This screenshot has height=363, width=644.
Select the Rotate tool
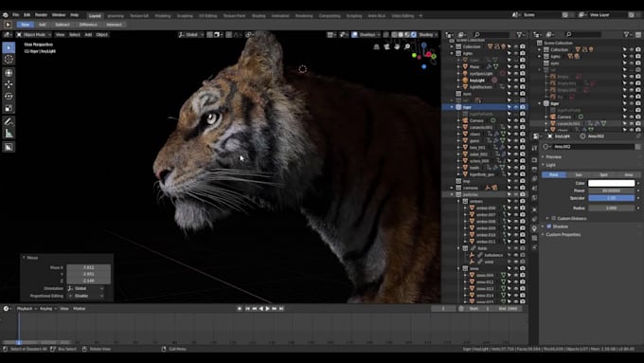(x=9, y=96)
